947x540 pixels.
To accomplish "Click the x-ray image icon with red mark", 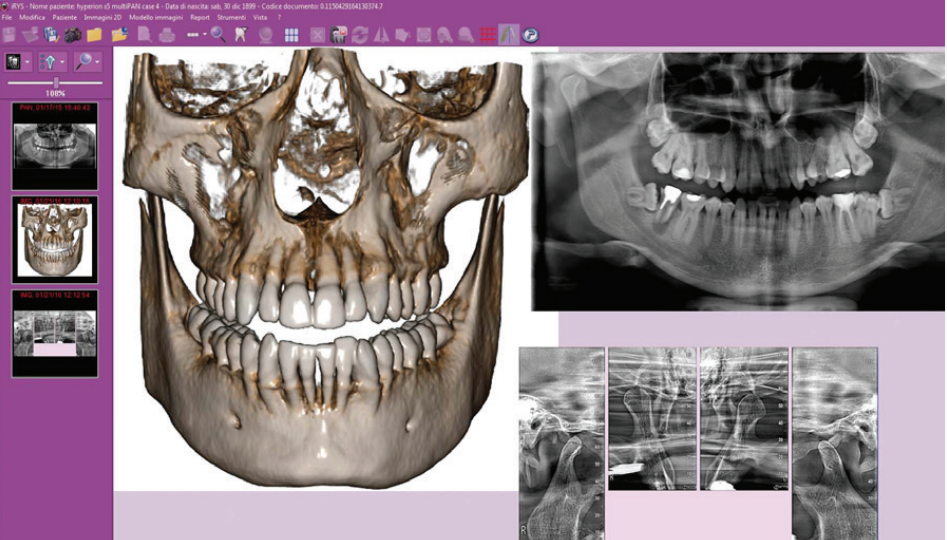I will [x=337, y=35].
